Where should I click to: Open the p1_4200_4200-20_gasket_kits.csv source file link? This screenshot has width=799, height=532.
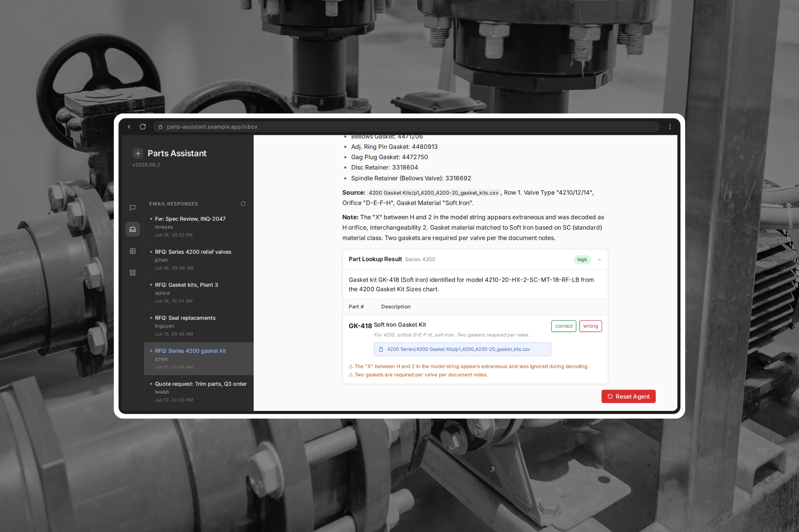[462, 349]
